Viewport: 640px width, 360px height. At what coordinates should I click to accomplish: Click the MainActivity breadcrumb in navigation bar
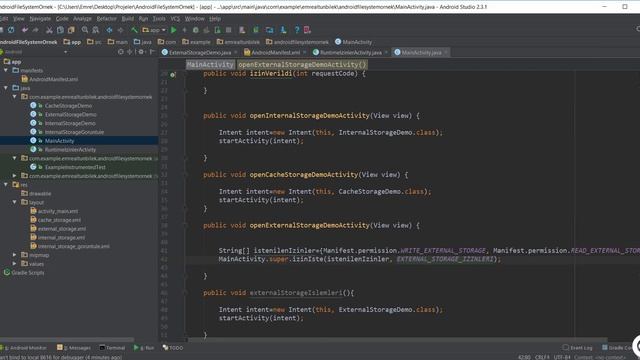353,42
